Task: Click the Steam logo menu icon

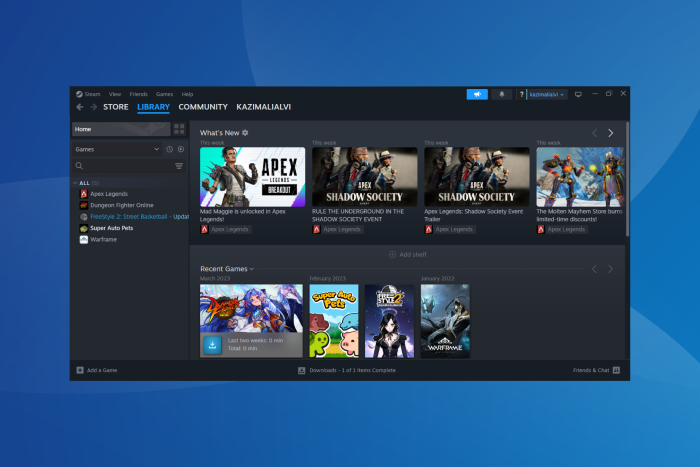Action: coord(79,94)
